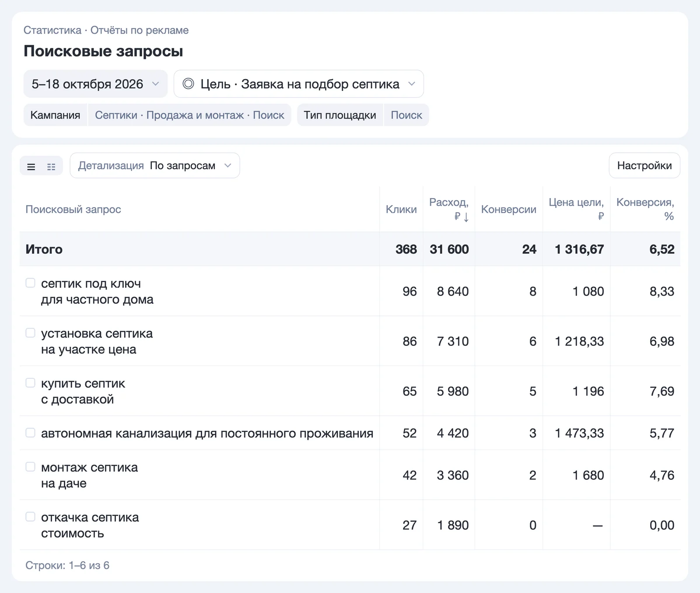Image resolution: width=700 pixels, height=593 pixels.
Task: Click the total goal price 1 316,67
Action: pyautogui.click(x=579, y=249)
